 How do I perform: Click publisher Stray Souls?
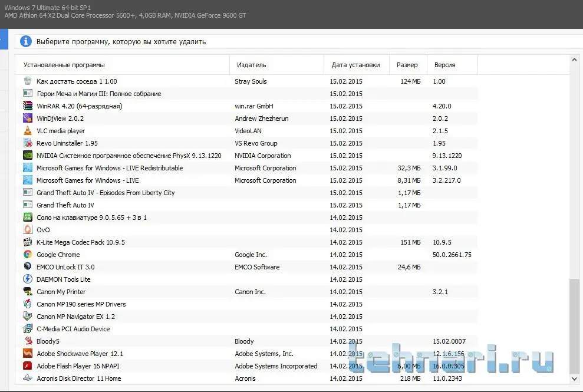[251, 81]
